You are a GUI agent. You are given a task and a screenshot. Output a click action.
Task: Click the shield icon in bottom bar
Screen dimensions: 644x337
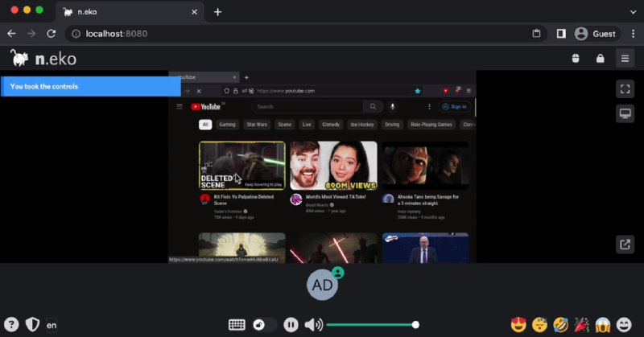tap(32, 325)
